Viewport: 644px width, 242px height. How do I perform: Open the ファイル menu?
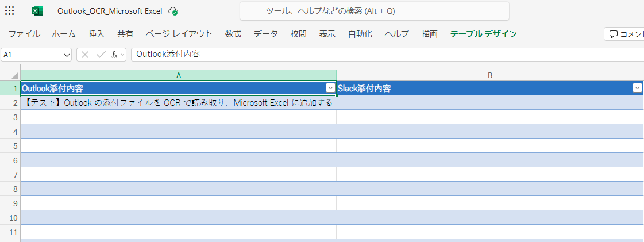click(24, 34)
